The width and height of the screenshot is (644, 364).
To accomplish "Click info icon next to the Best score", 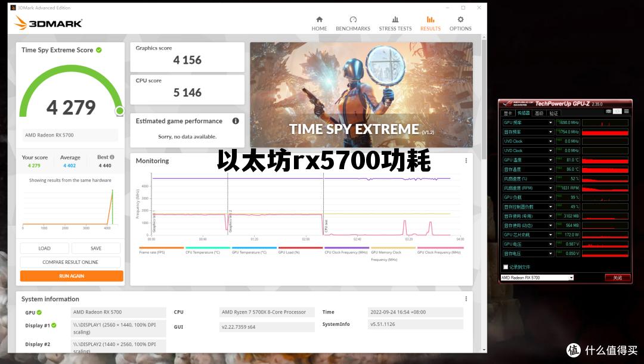I will tap(113, 157).
